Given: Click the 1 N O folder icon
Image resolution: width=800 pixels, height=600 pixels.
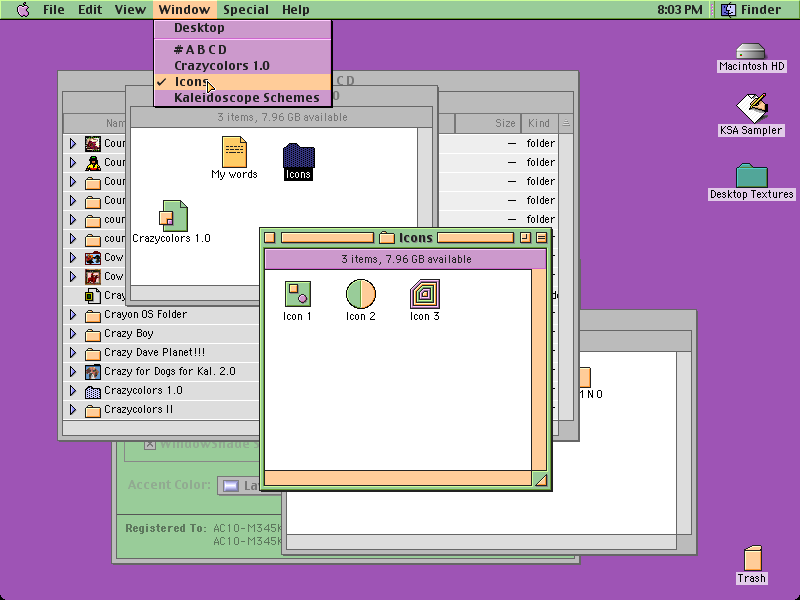Looking at the screenshot, I should tap(585, 378).
